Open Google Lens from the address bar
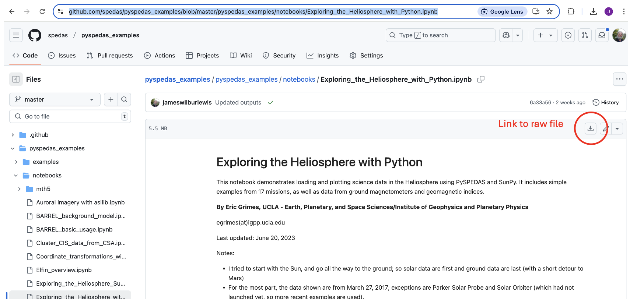This screenshot has width=644, height=307. point(502,11)
